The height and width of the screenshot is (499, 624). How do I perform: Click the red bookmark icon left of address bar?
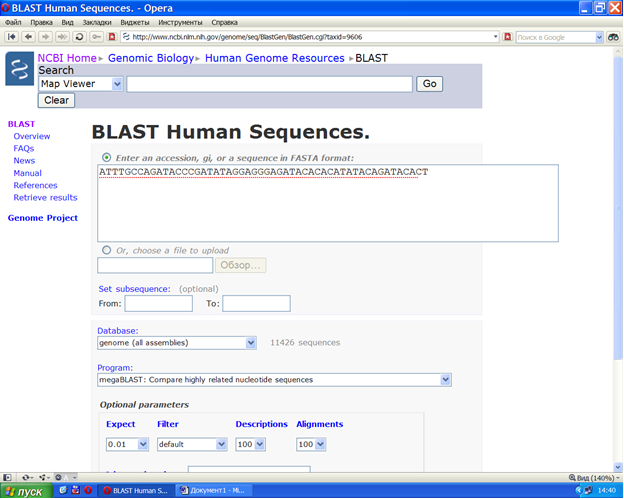(112, 37)
